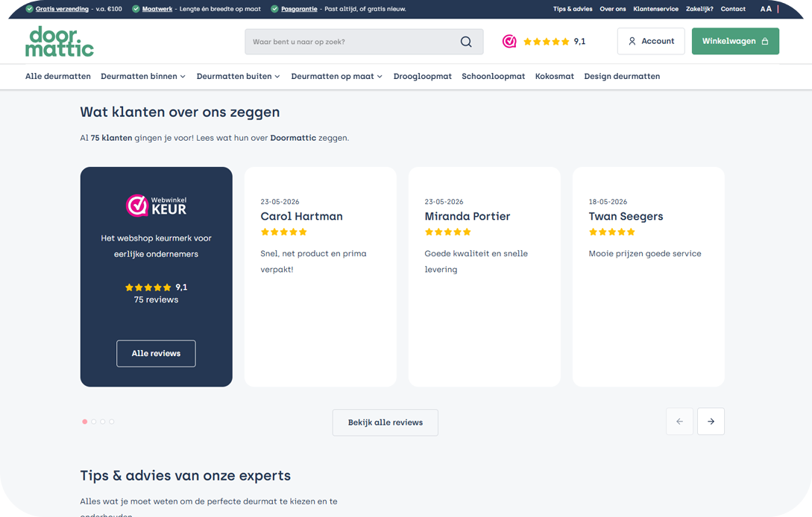This screenshot has height=517, width=812.
Task: Click the Carol Hartman review name
Action: coord(301,216)
